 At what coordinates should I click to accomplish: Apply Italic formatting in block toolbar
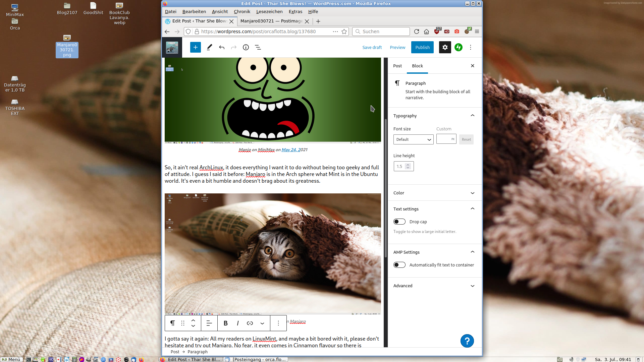point(237,323)
